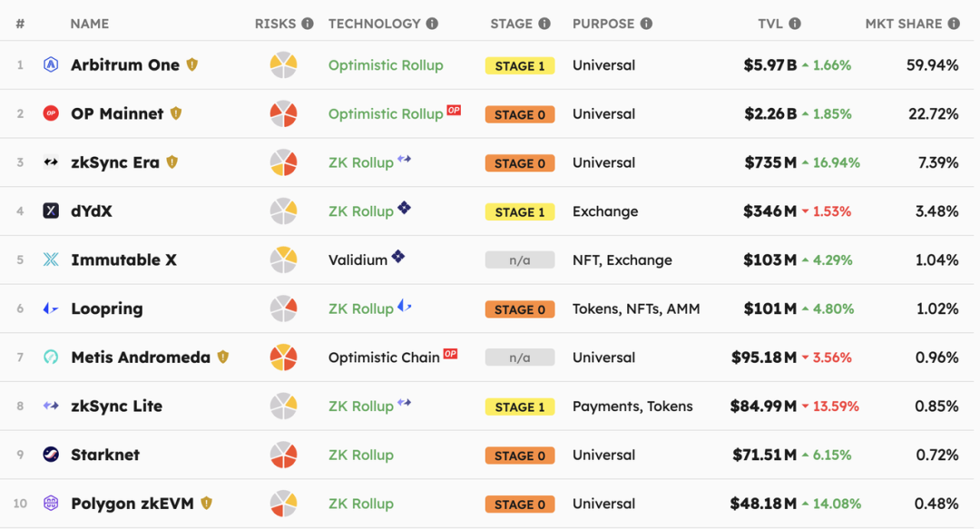This screenshot has width=980, height=529.
Task: Click the info icon next to TECHNOLOGY
Action: tap(432, 24)
